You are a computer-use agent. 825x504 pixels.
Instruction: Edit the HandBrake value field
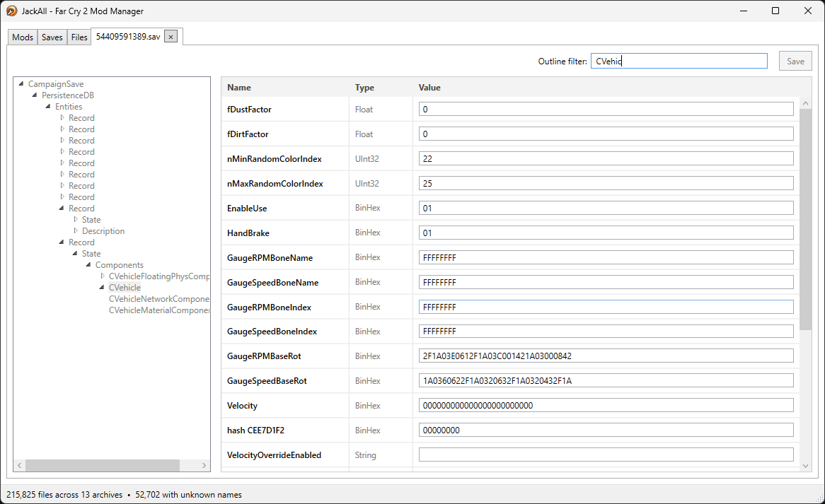(x=606, y=233)
